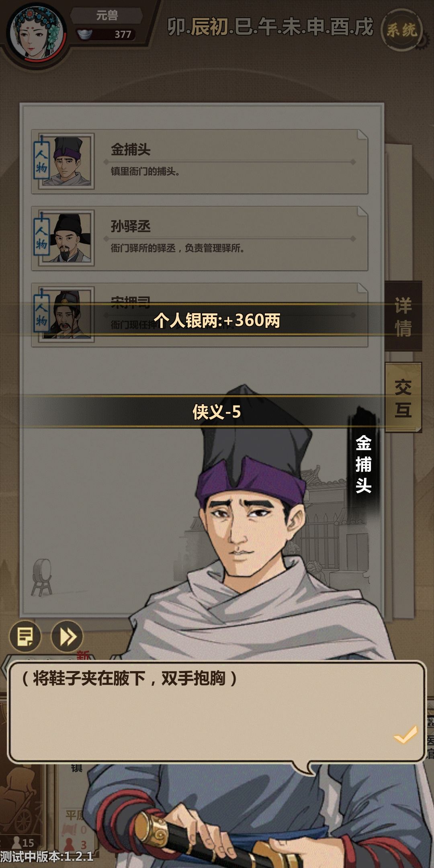434x868 pixels.
Task: Tap the 元兽 player name label
Action: click(107, 15)
